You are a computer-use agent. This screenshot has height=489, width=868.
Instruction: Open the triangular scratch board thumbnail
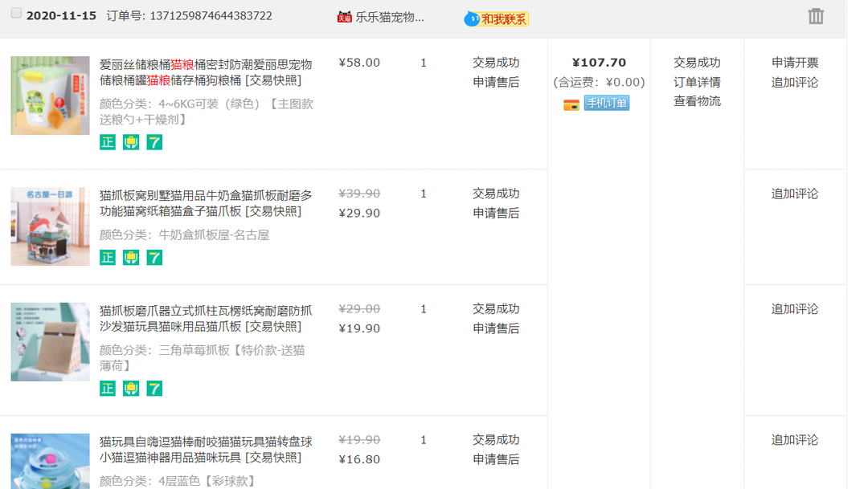tap(50, 341)
